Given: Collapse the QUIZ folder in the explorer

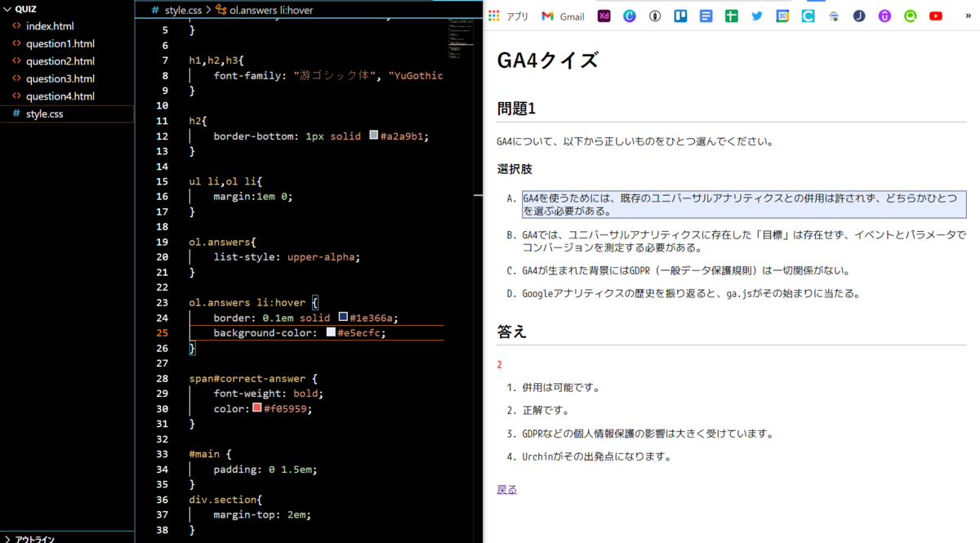Looking at the screenshot, I should pos(67,9).
